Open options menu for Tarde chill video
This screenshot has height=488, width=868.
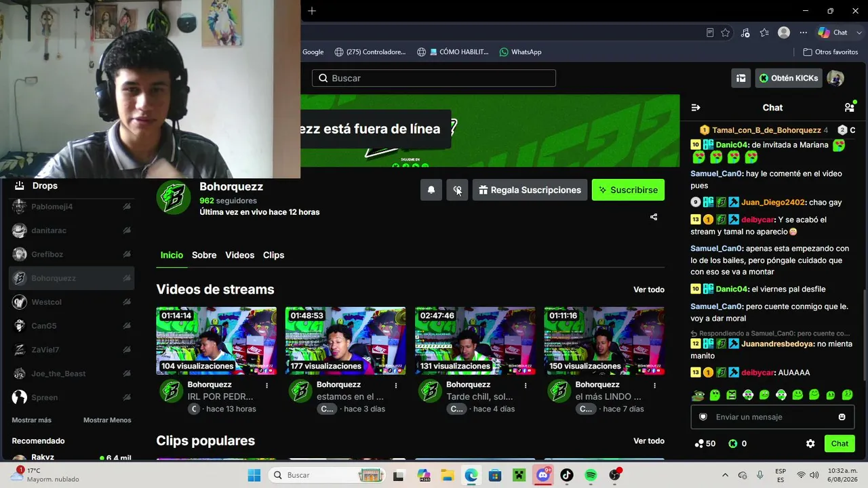tap(526, 385)
